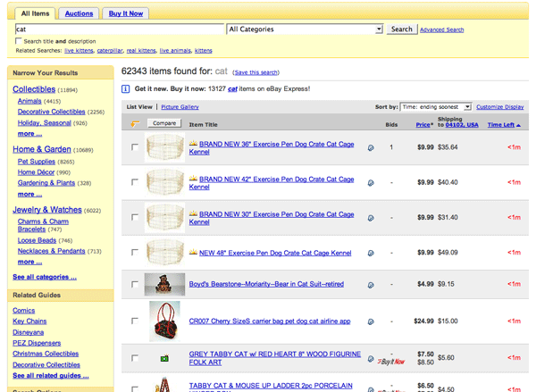Open PEZ Dispensers related guide
Viewport: 536px width, 392px height.
(x=37, y=343)
